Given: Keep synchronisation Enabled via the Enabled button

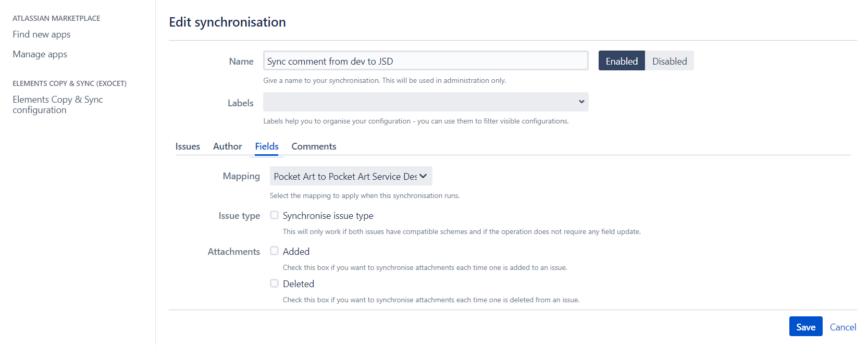Looking at the screenshot, I should pos(621,60).
